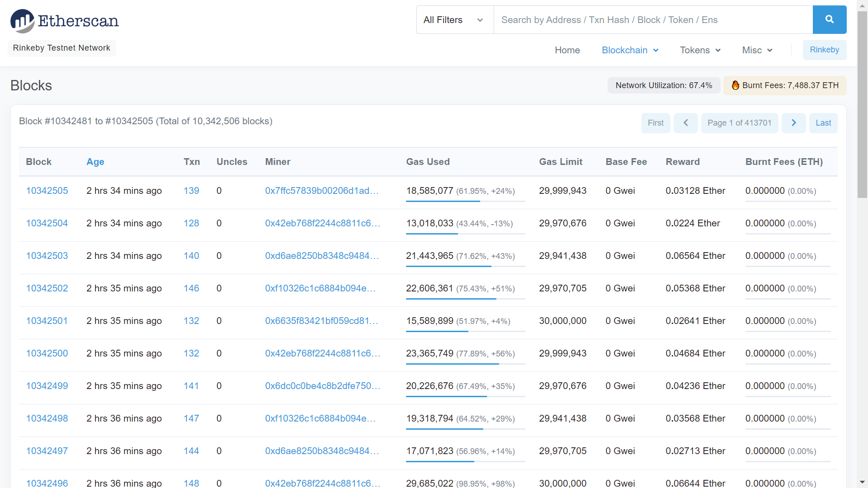View 144 transactions of block 10342497
Image resolution: width=868 pixels, height=488 pixels.
tap(191, 451)
